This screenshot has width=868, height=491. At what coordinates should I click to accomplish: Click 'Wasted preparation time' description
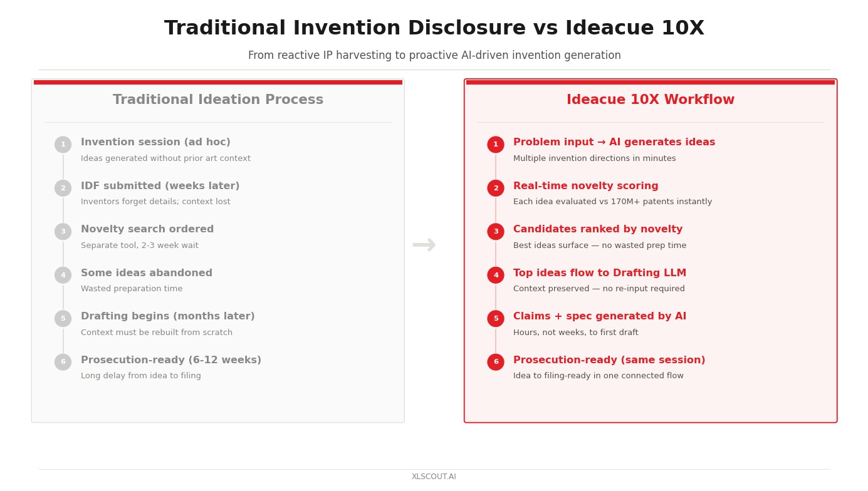coord(132,289)
